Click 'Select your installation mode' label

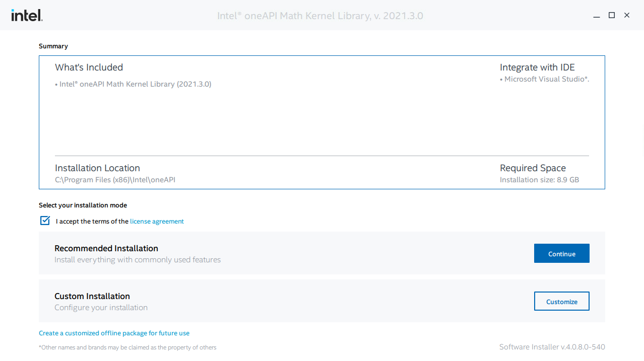click(83, 205)
